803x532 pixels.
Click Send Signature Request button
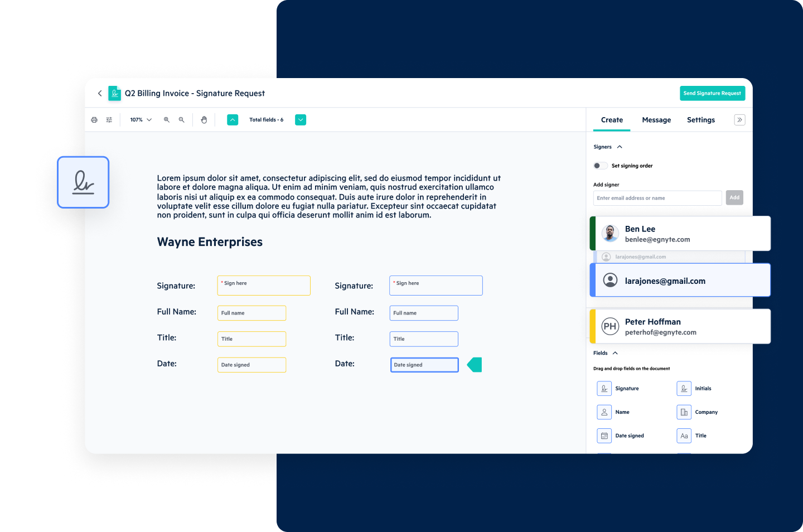coord(712,93)
